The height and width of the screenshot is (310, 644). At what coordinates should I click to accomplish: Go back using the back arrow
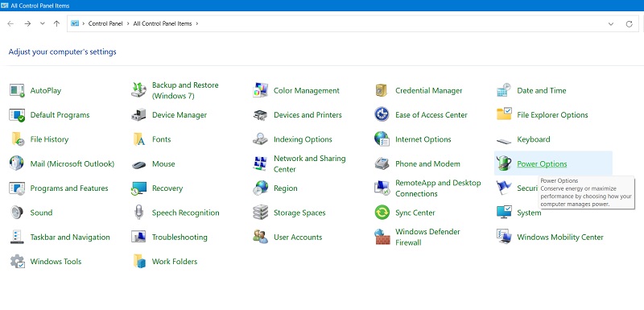[x=10, y=24]
